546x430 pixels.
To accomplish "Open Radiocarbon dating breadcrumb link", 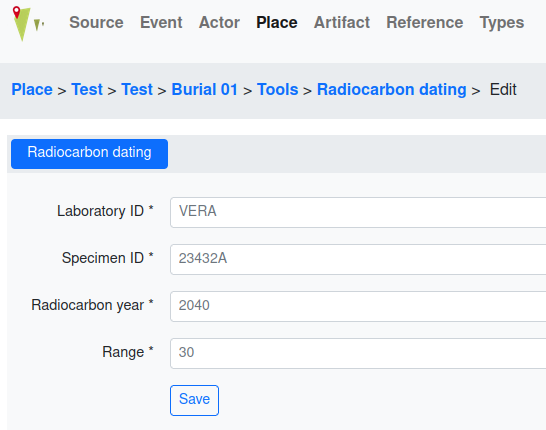I will tap(392, 89).
